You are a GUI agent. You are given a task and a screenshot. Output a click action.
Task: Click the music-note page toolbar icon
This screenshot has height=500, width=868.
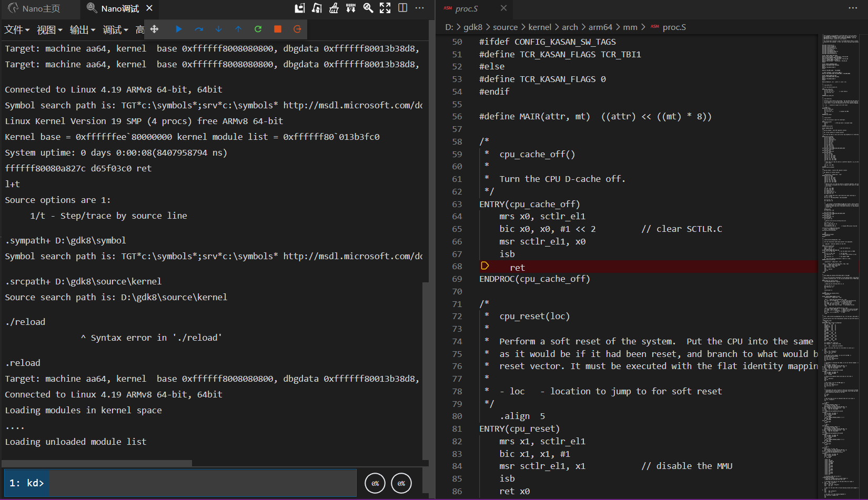(x=317, y=8)
